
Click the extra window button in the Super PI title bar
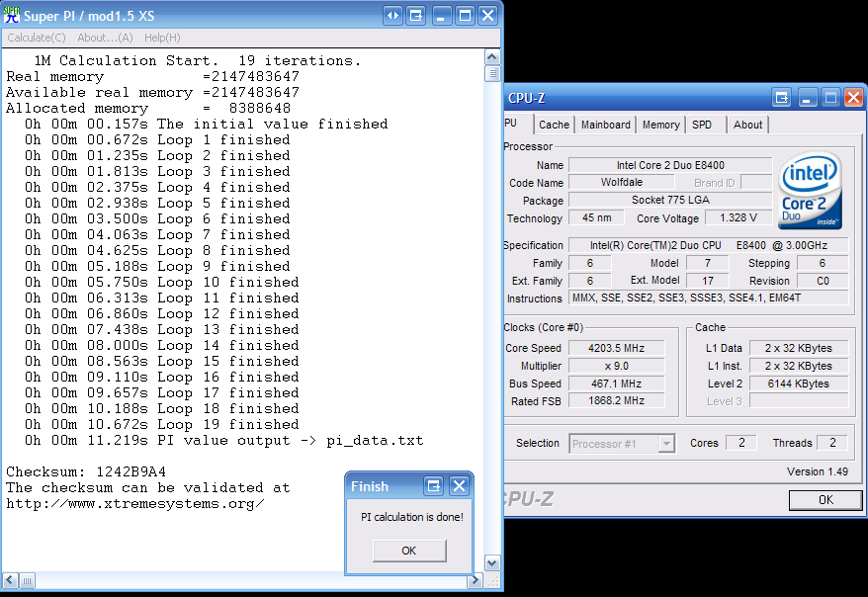(x=416, y=16)
